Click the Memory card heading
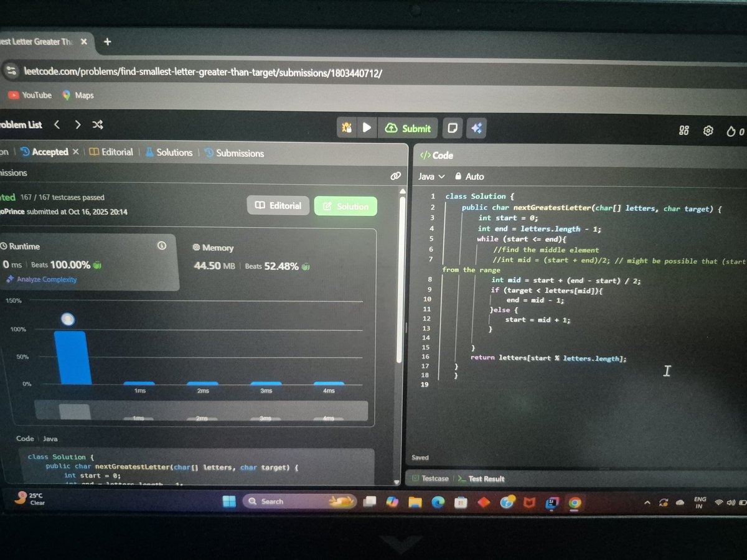This screenshot has width=747, height=560. pos(213,248)
